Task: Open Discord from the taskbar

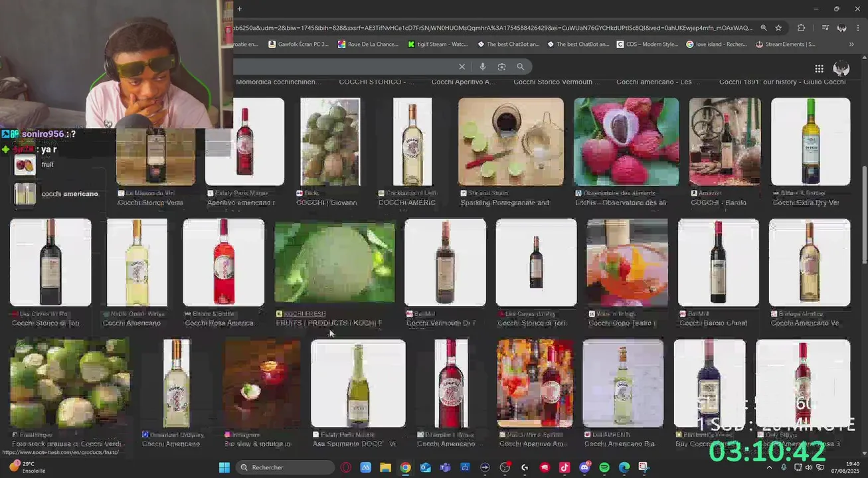Action: click(584, 467)
